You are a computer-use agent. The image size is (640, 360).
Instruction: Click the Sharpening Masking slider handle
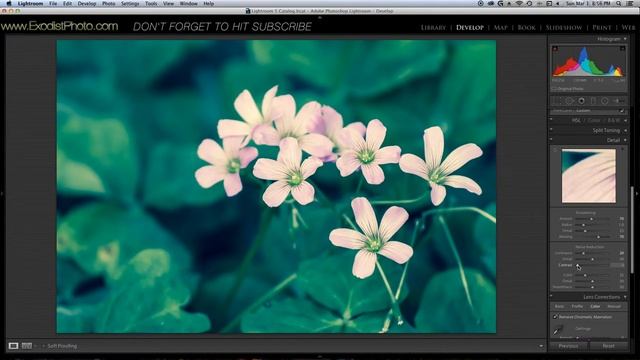(x=598, y=237)
